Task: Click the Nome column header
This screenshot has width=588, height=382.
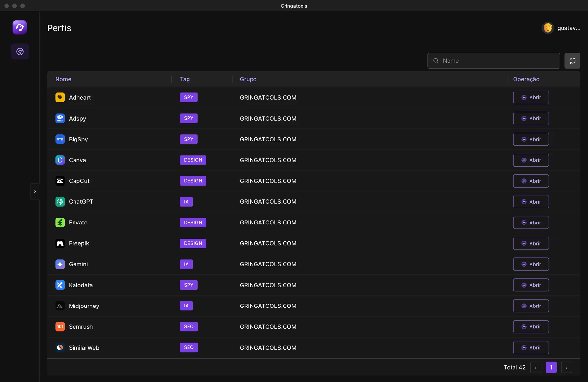Action: (63, 79)
